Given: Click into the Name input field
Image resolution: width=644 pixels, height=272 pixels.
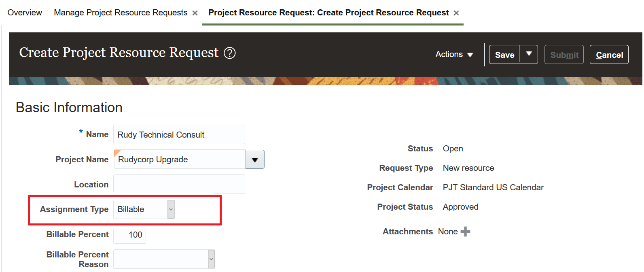Looking at the screenshot, I should [179, 134].
